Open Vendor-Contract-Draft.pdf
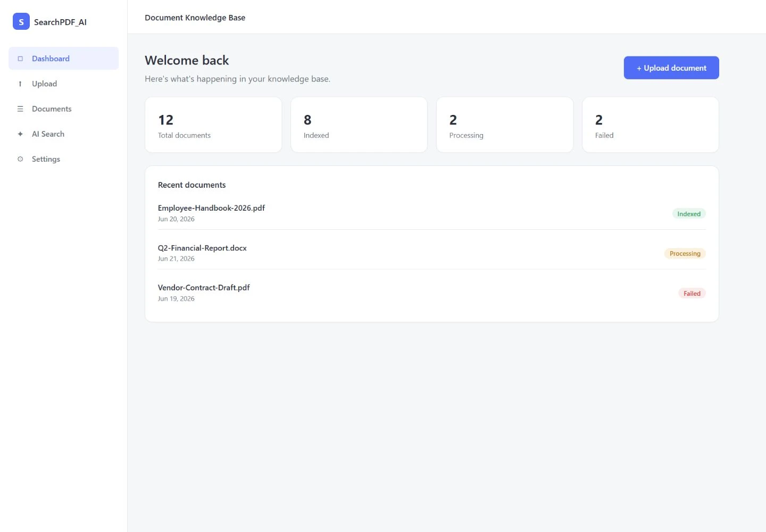This screenshot has width=766, height=532. tap(204, 288)
